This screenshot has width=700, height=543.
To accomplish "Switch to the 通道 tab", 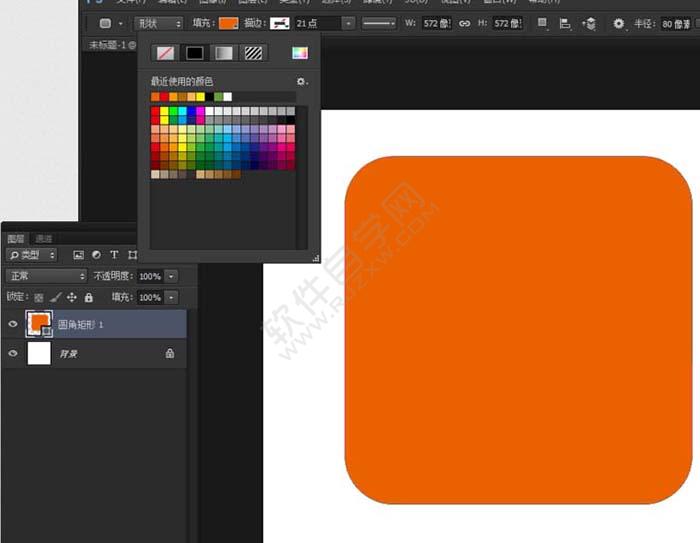I will (x=44, y=239).
